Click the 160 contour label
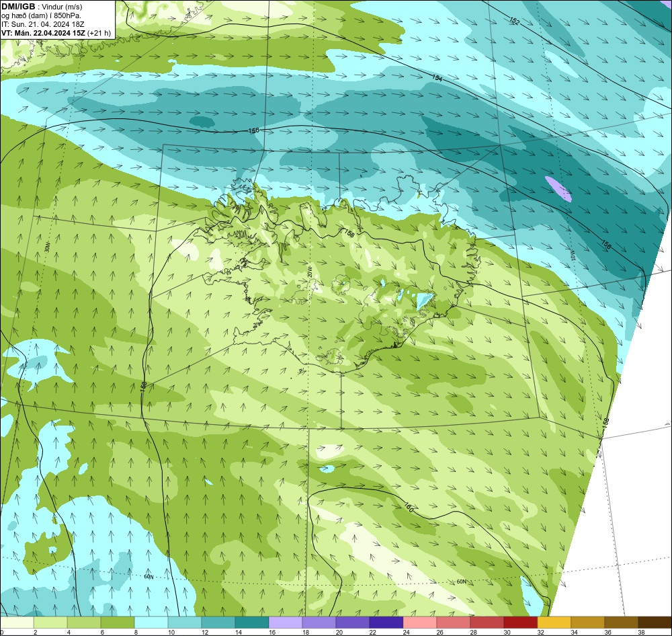Image resolution: width=672 pixels, height=636 pixels. click(x=409, y=508)
